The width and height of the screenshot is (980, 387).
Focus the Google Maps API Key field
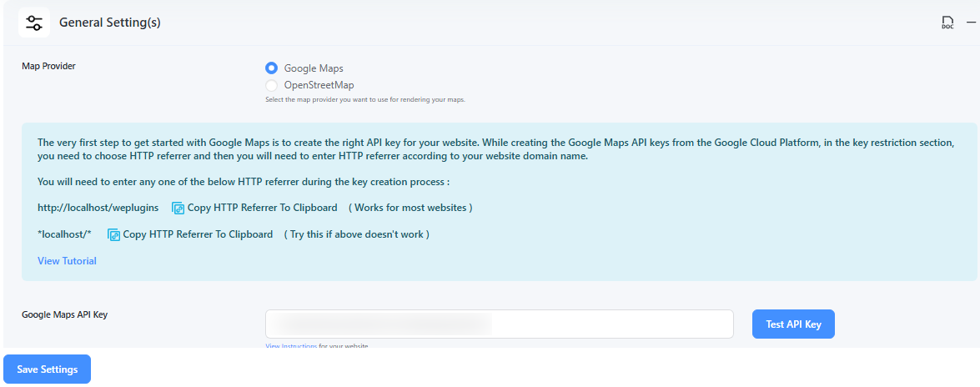(499, 324)
